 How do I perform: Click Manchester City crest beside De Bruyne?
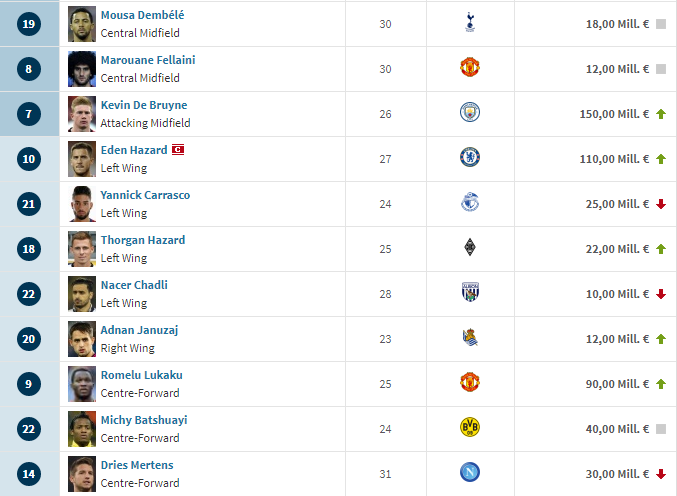[x=470, y=112]
